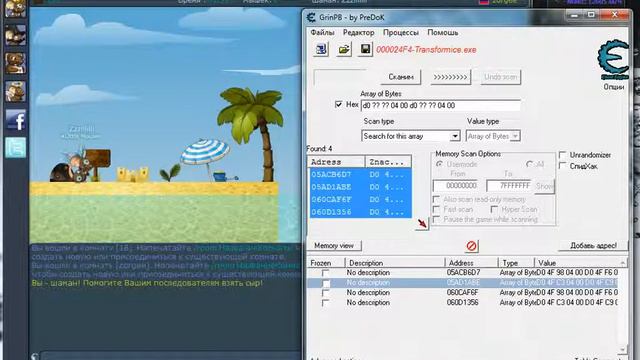
Task: Click the red clear-list prohibited icon
Action: click(471, 246)
